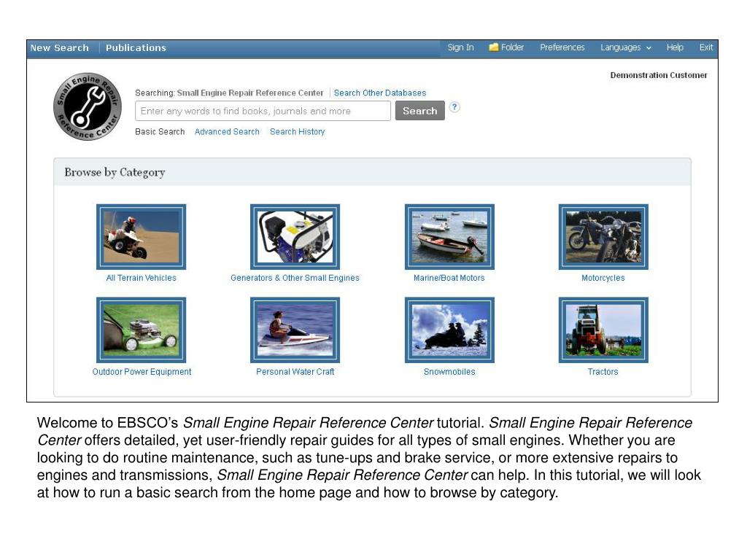Open the Search History link
747x560 pixels.
pos(298,131)
